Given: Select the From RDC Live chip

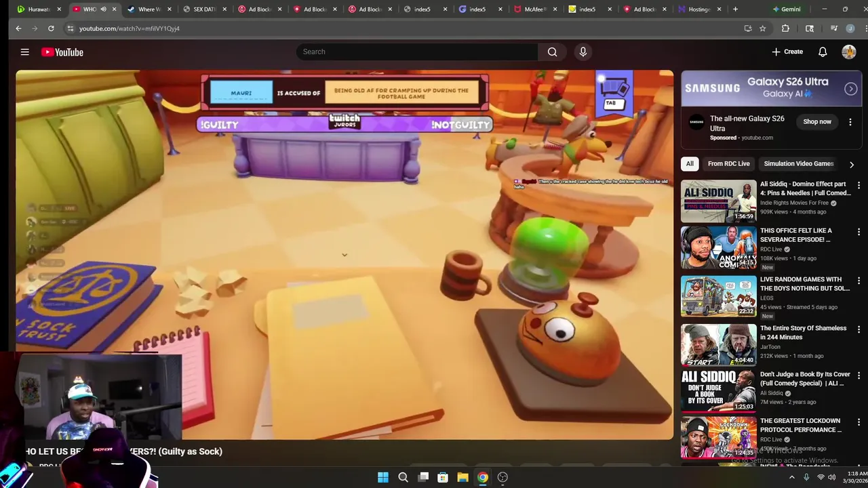Looking at the screenshot, I should pos(729,163).
